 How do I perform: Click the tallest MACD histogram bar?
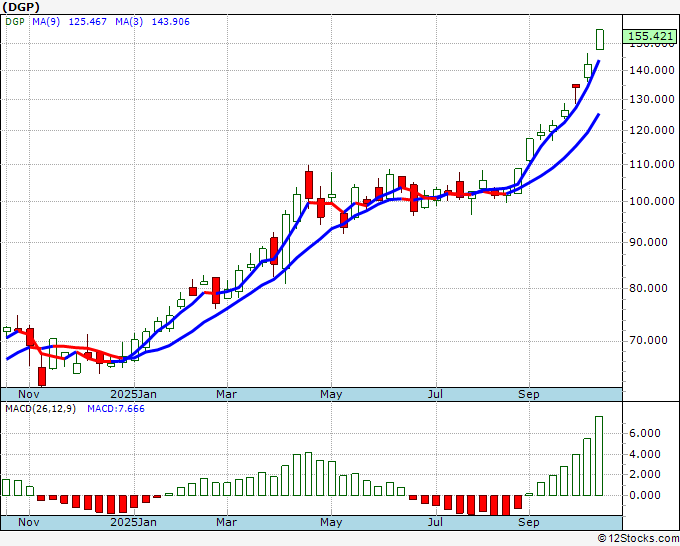click(x=599, y=456)
